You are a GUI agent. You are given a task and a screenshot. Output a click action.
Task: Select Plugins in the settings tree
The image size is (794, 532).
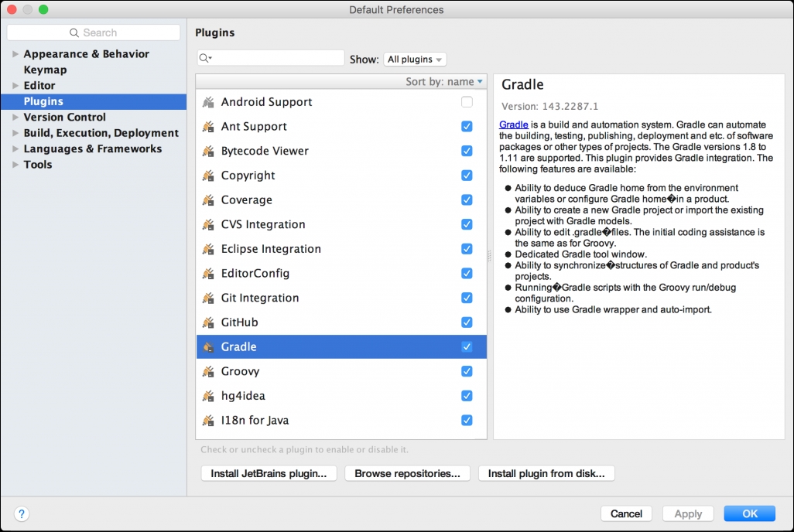point(94,101)
